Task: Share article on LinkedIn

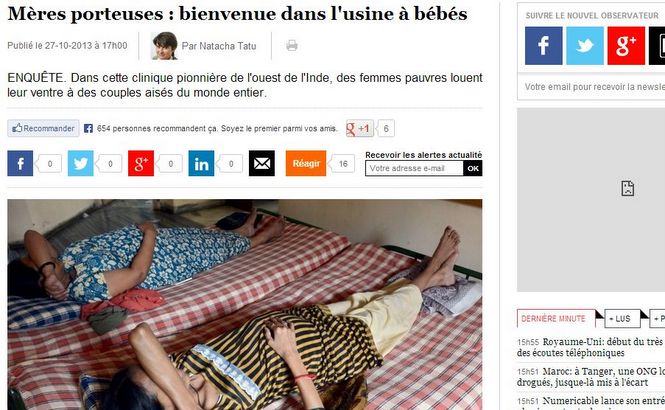Action: [x=201, y=163]
